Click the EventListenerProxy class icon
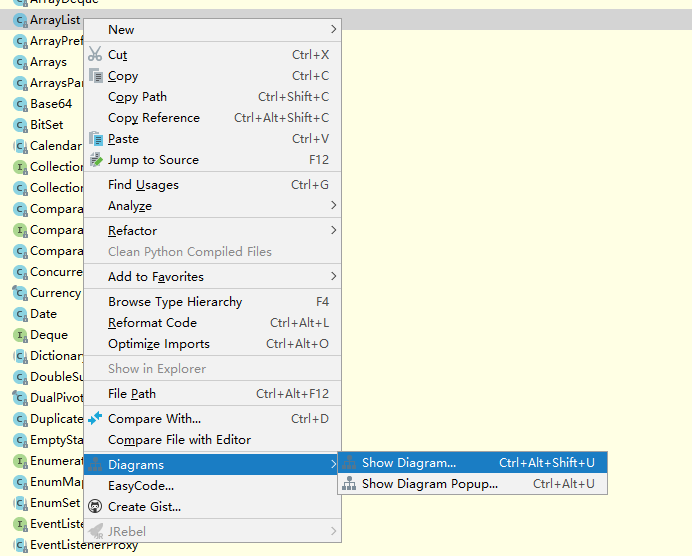The width and height of the screenshot is (692, 556). click(20, 545)
